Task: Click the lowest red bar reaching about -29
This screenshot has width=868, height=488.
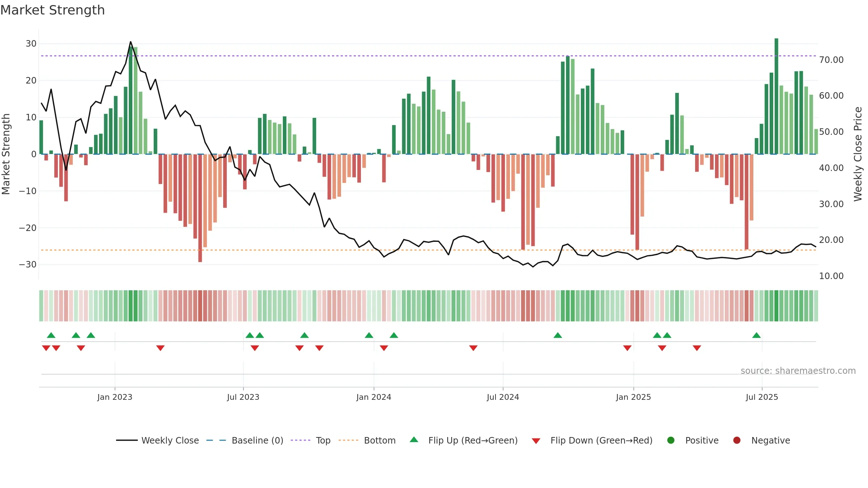Action: 200,208
